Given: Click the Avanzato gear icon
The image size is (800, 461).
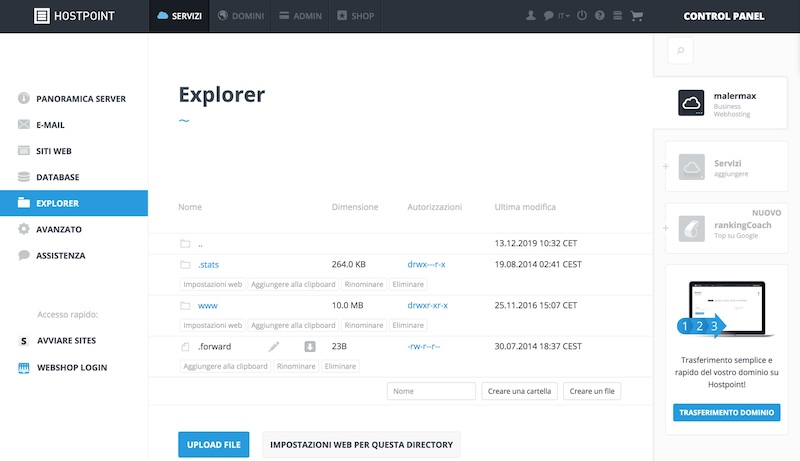Looking at the screenshot, I should click(23, 228).
